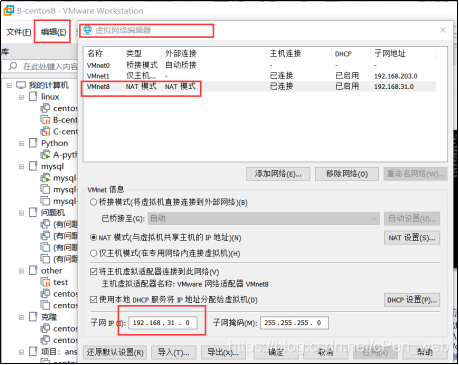
Task: Click the 自动设置(U)... button
Action: (x=412, y=219)
